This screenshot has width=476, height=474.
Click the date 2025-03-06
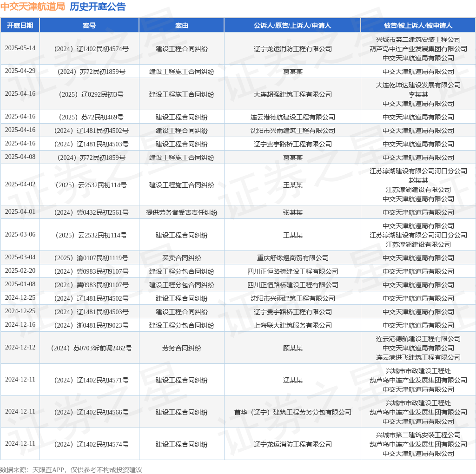tap(20, 235)
